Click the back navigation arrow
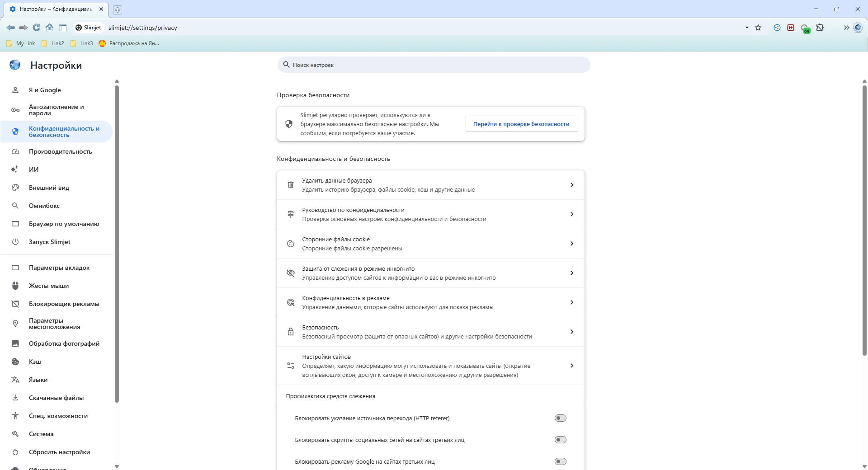Viewport: 868px width, 470px height. (10, 28)
